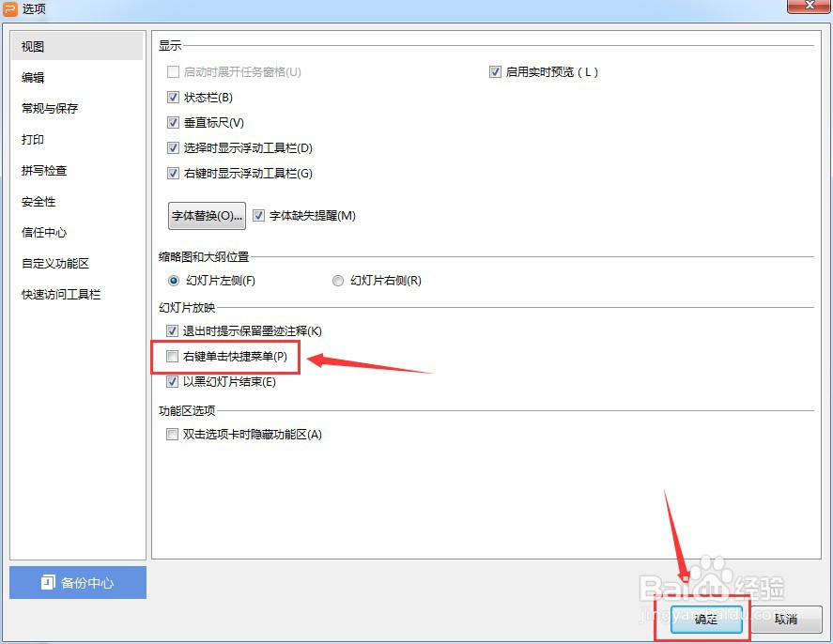
Task: Select 幻灯片右侧 radio button
Action: 338,281
